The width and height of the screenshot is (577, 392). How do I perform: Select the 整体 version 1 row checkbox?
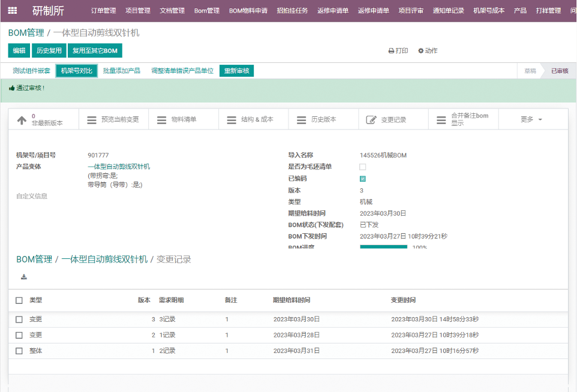coord(19,351)
